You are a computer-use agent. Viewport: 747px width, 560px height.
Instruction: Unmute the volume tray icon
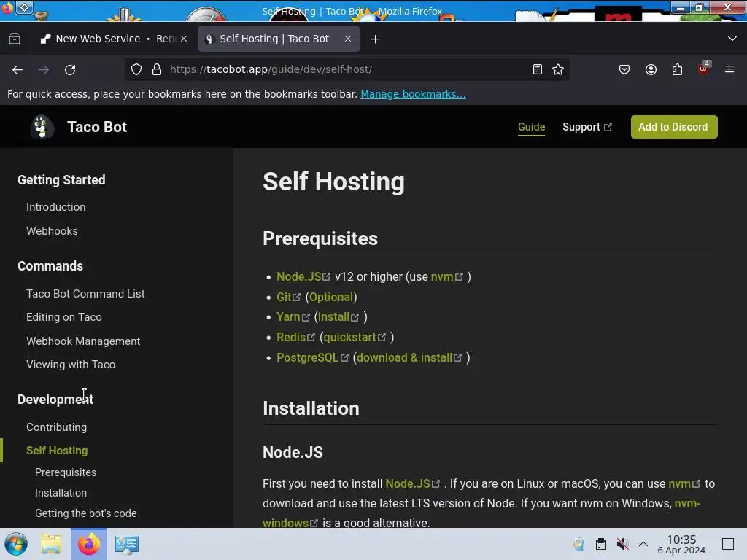point(622,544)
